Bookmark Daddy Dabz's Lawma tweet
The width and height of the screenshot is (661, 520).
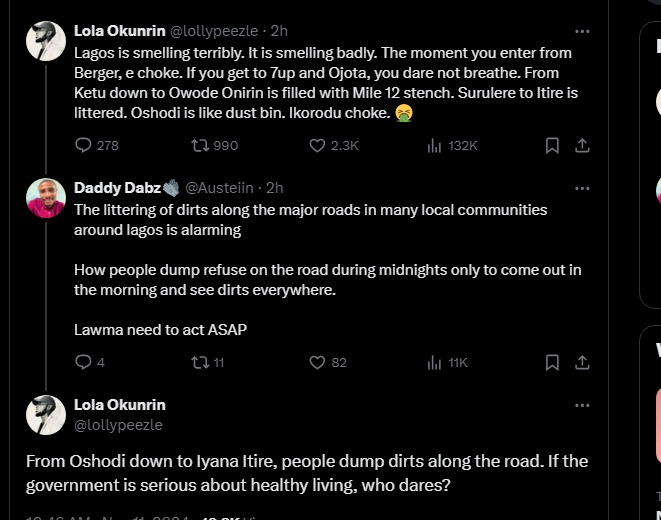pos(551,362)
